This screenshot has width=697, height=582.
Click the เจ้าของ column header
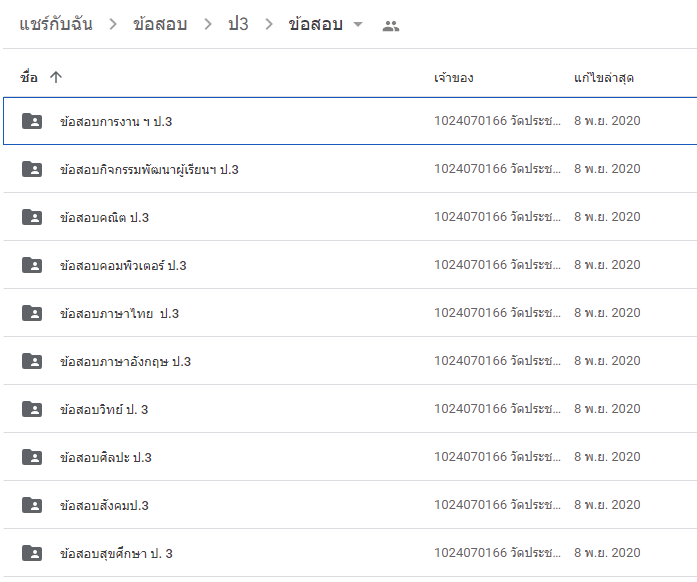pos(454,78)
